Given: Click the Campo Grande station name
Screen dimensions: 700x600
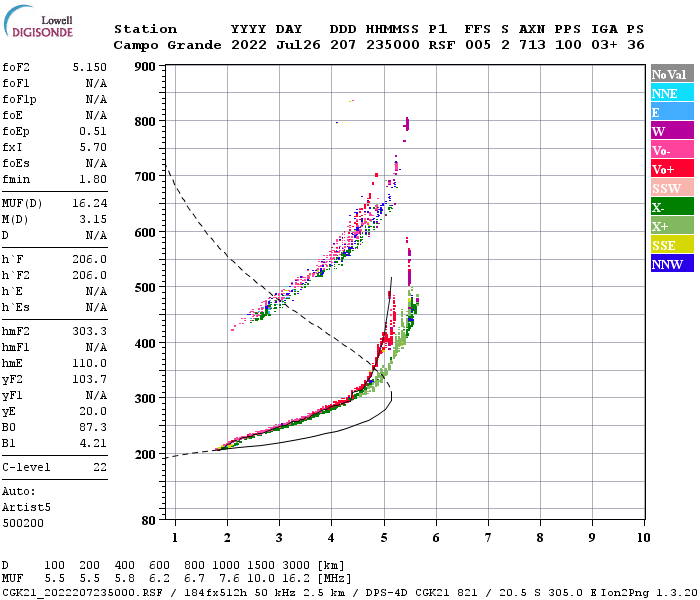Looking at the screenshot, I should pos(167,45).
